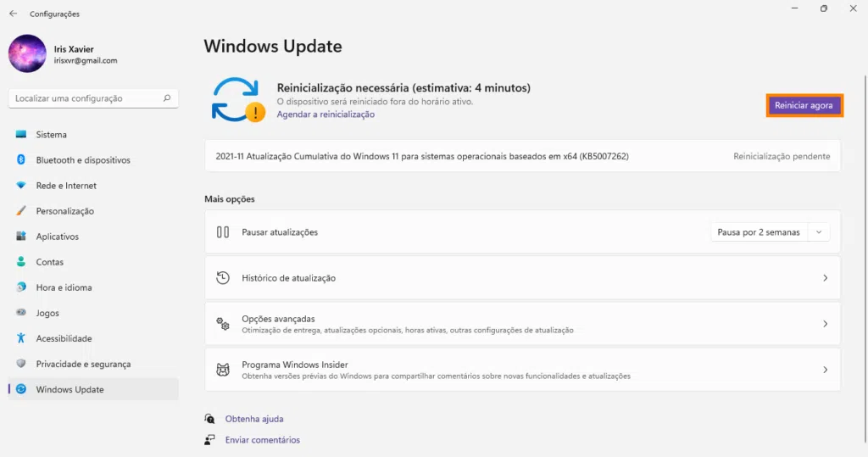Click the Reinicialização pendente status text

782,156
